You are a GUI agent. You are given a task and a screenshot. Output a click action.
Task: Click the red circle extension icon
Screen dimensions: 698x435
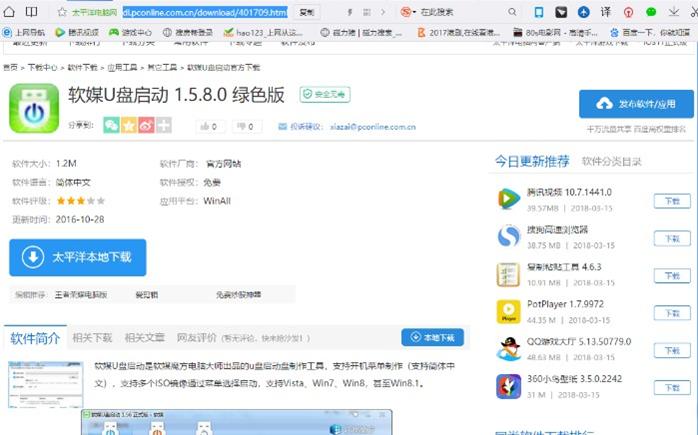(x=629, y=12)
